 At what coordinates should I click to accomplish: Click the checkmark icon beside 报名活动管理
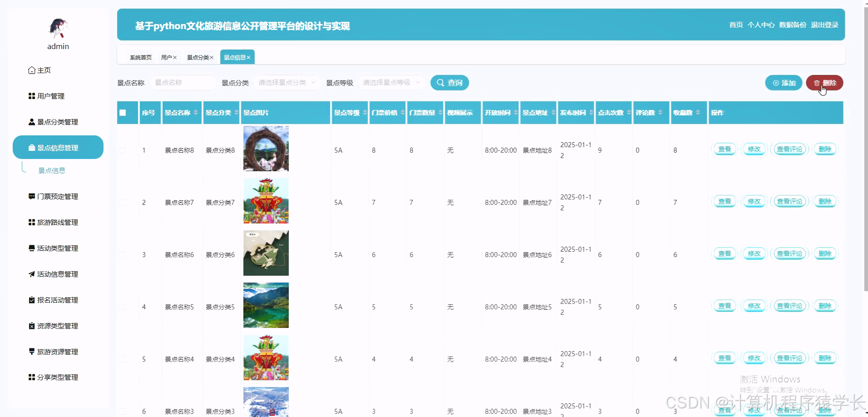32,300
